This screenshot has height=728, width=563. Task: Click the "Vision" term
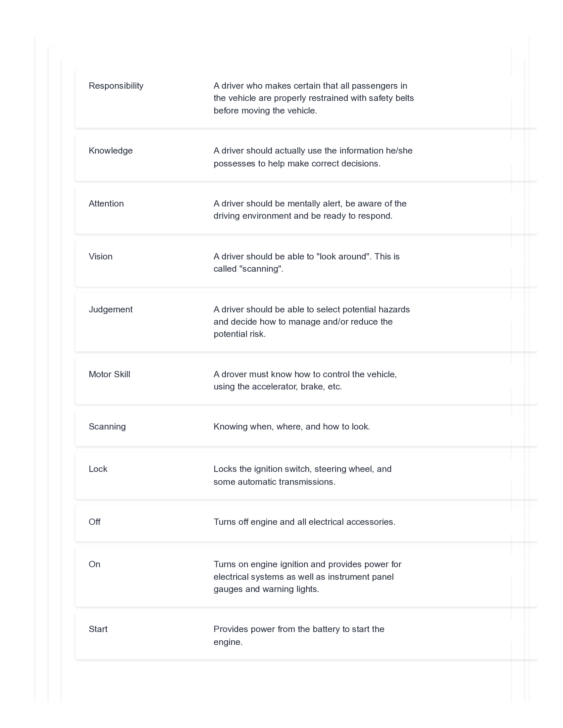click(100, 256)
